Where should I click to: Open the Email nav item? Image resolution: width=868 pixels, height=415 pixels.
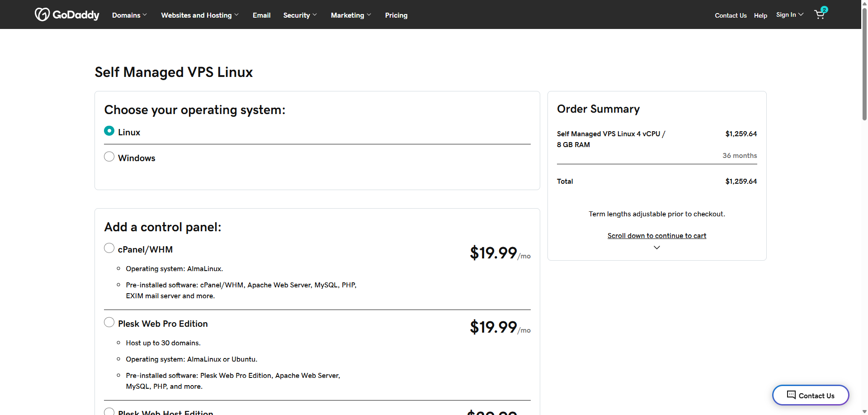261,15
